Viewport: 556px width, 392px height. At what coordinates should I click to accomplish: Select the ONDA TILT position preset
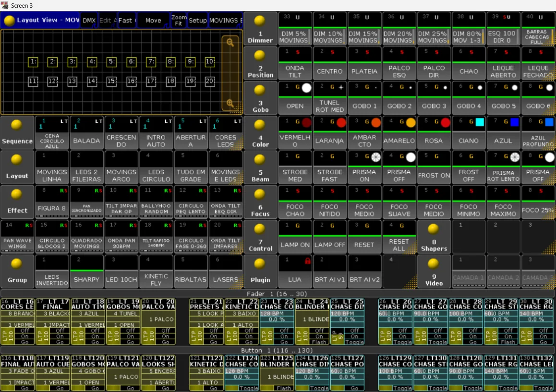click(295, 63)
